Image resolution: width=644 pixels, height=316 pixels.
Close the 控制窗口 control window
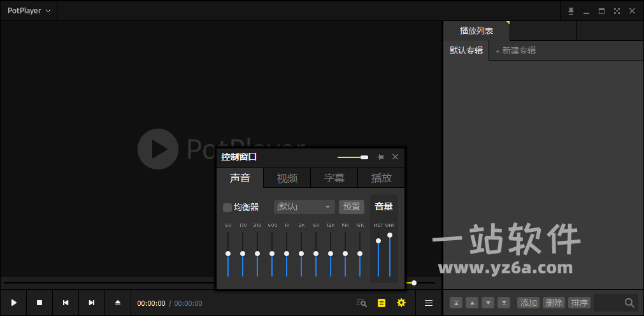[x=395, y=157]
